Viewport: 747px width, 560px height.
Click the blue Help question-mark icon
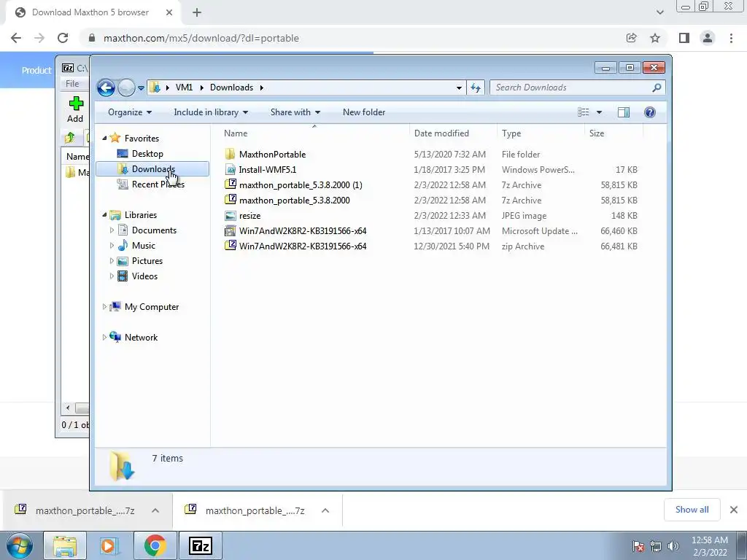(650, 112)
